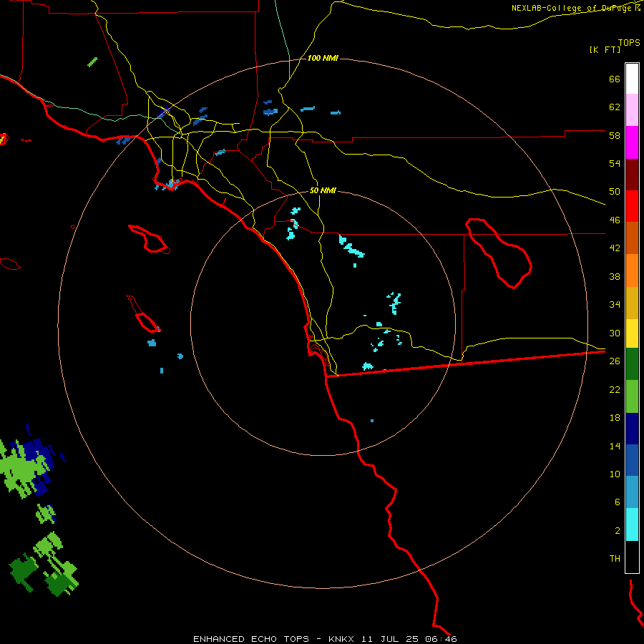Click the legend value "42"

(x=615, y=248)
